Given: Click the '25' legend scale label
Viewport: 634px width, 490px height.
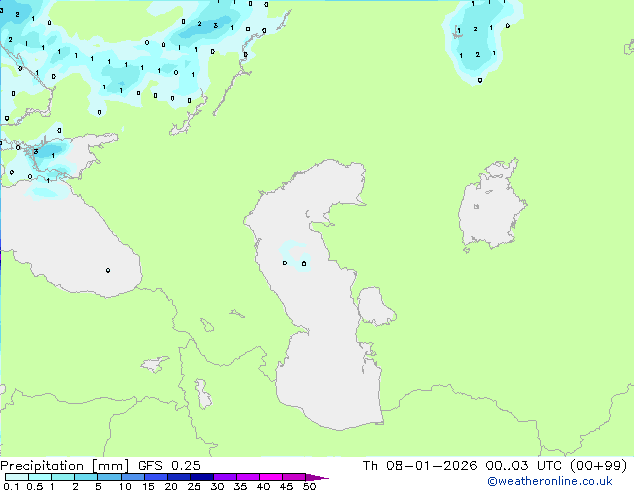Looking at the screenshot, I should tap(194, 486).
